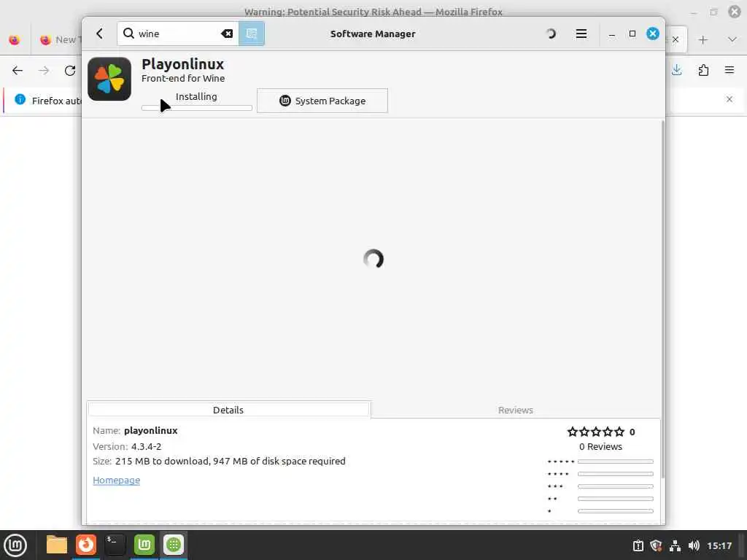Click the 0 Reviews text
The width and height of the screenshot is (747, 560).
point(601,447)
